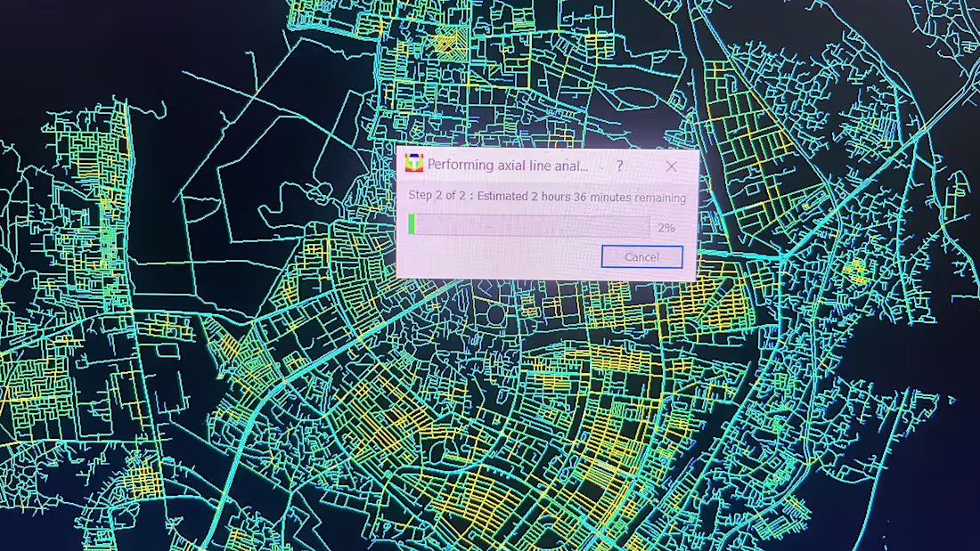The width and height of the screenshot is (980, 551).
Task: Click the help question mark in dialog
Action: (x=619, y=166)
